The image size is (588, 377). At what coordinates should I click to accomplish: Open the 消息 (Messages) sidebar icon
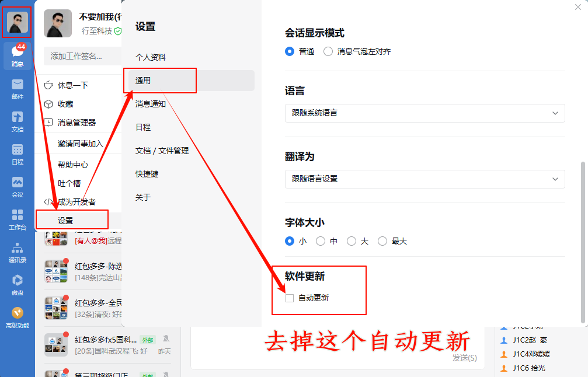coord(17,55)
